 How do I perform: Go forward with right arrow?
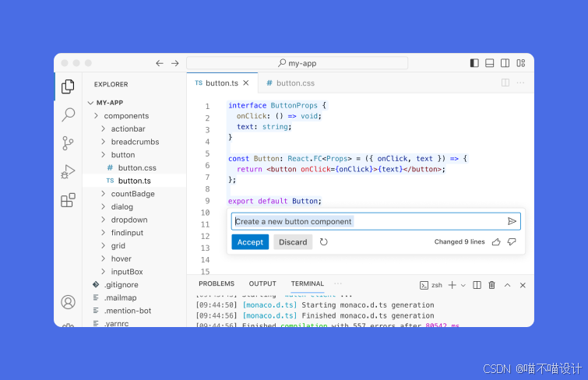[x=175, y=63]
